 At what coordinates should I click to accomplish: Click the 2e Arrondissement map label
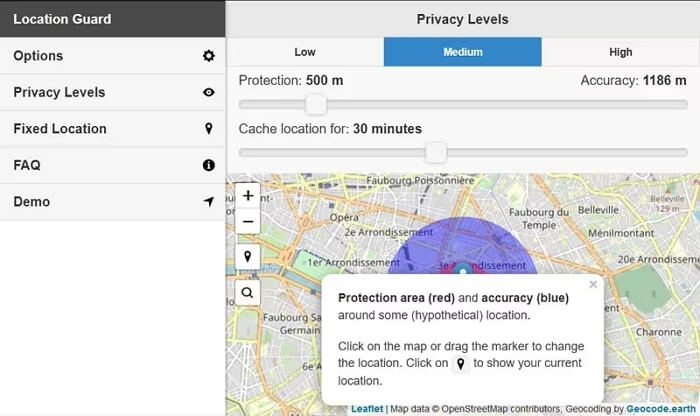389,232
